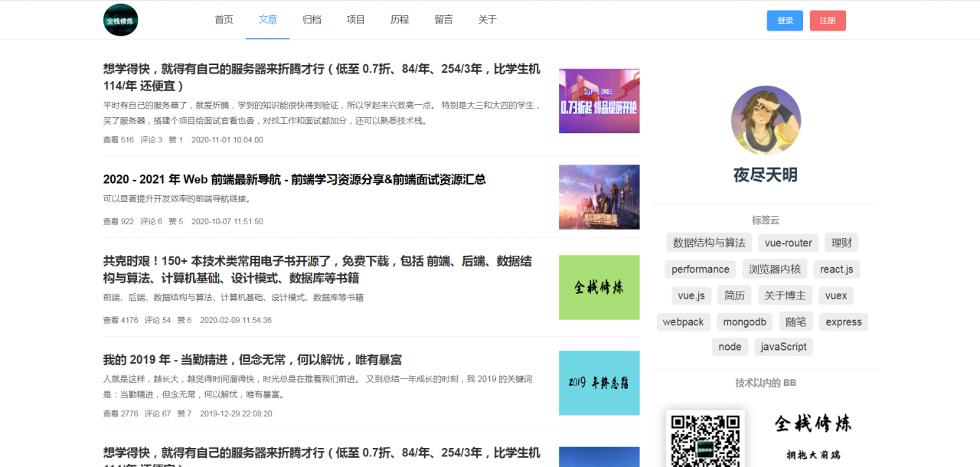Click the author name 夜尽天明
Image resolution: width=980 pixels, height=467 pixels.
tap(766, 175)
